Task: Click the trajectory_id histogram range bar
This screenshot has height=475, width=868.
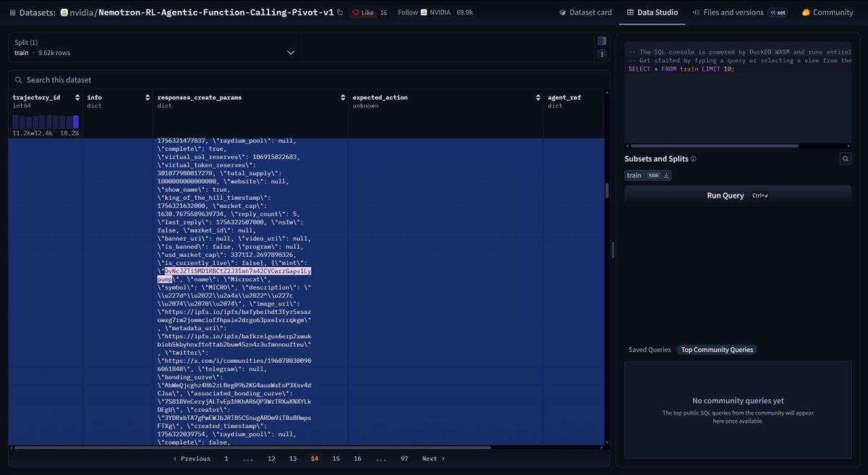Action: [x=46, y=121]
